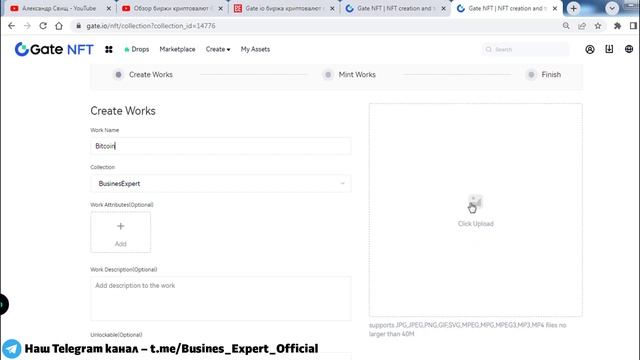
Task: Click the Work Description text area
Action: pyautogui.click(x=220, y=298)
